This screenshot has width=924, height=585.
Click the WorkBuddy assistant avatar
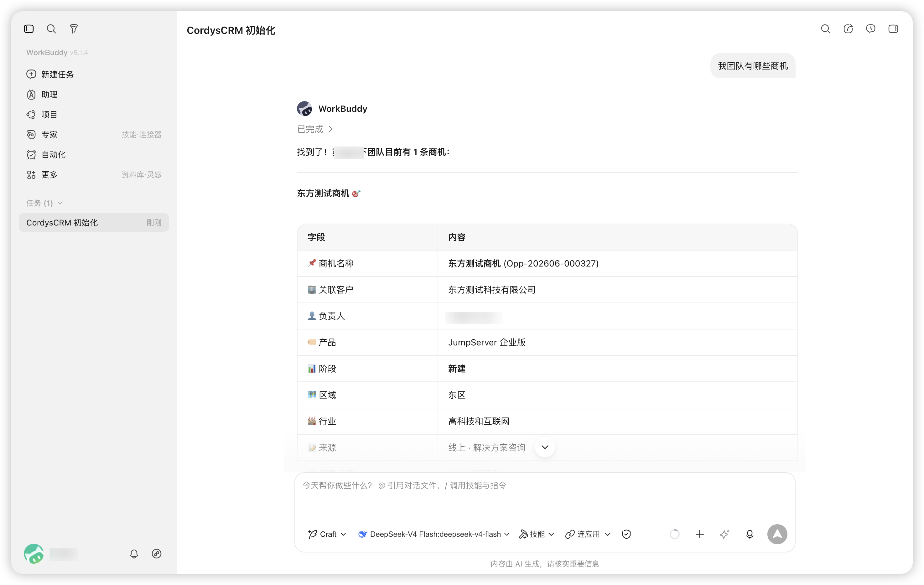point(304,109)
